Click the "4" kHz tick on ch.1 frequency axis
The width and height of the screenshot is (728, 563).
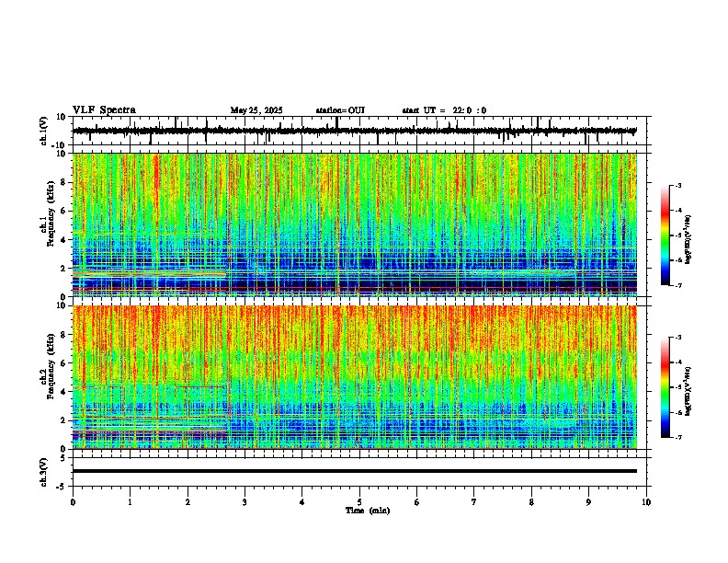click(64, 240)
